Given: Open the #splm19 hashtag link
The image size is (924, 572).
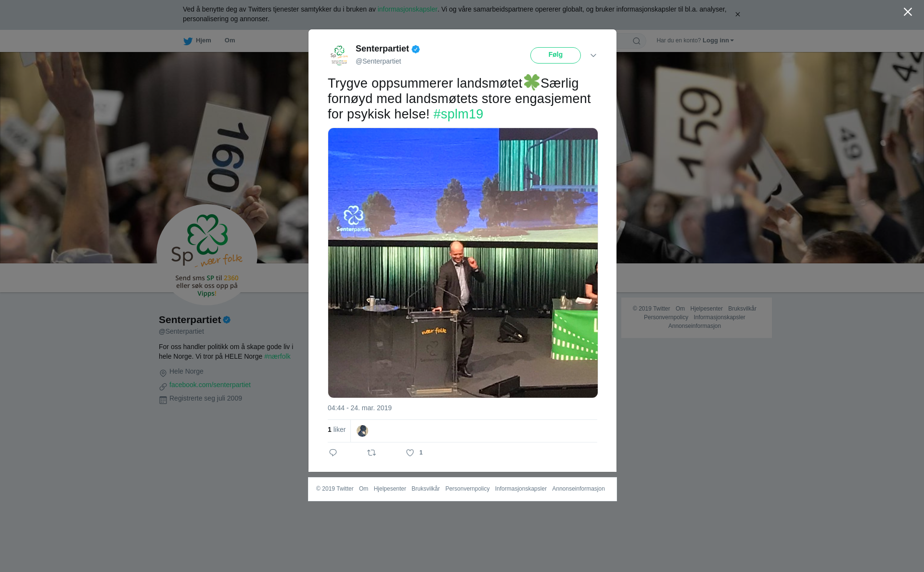Looking at the screenshot, I should [458, 114].
